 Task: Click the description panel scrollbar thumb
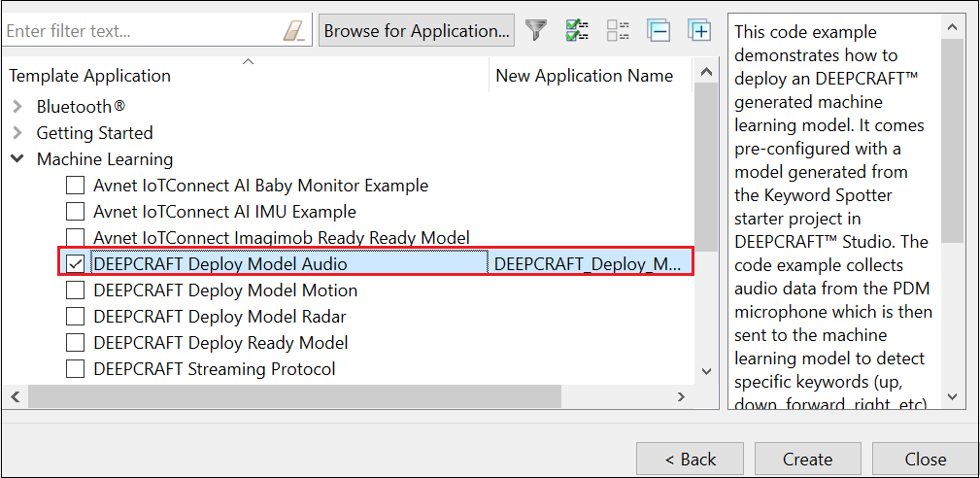pyautogui.click(x=952, y=141)
